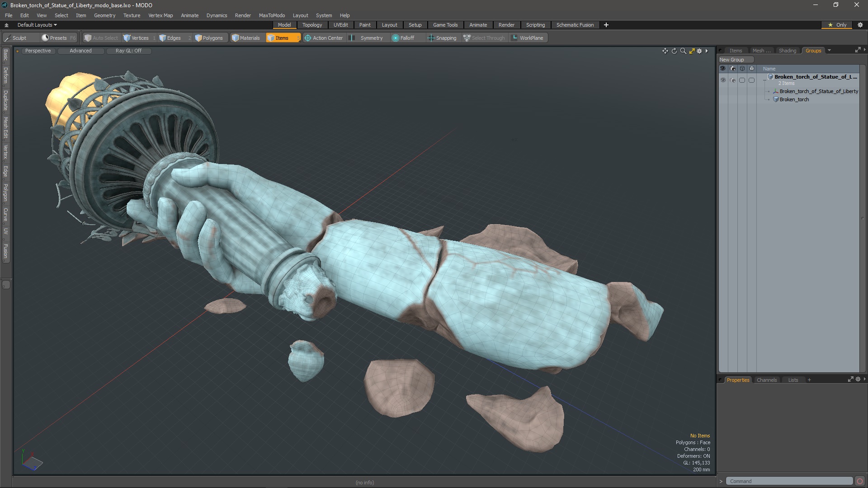The image size is (868, 488).
Task: Click the Command input field
Action: coord(789,481)
